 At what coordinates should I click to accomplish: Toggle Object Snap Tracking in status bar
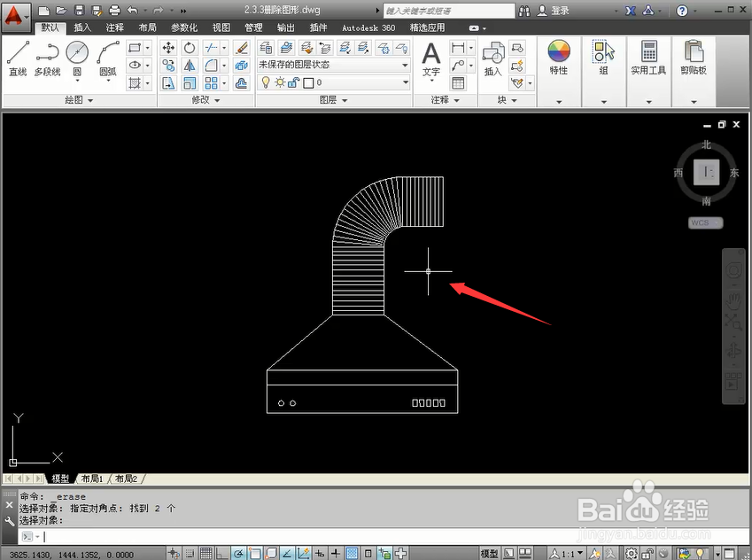[287, 553]
